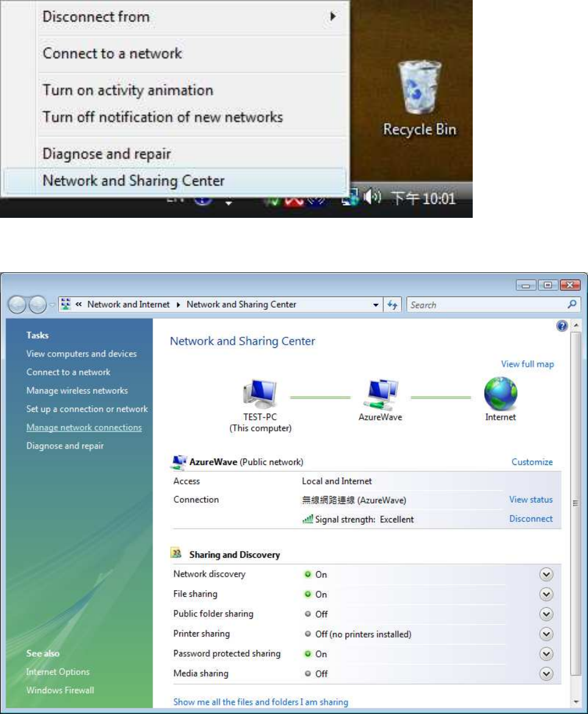Click the scrollbar down arrow

[x=576, y=702]
